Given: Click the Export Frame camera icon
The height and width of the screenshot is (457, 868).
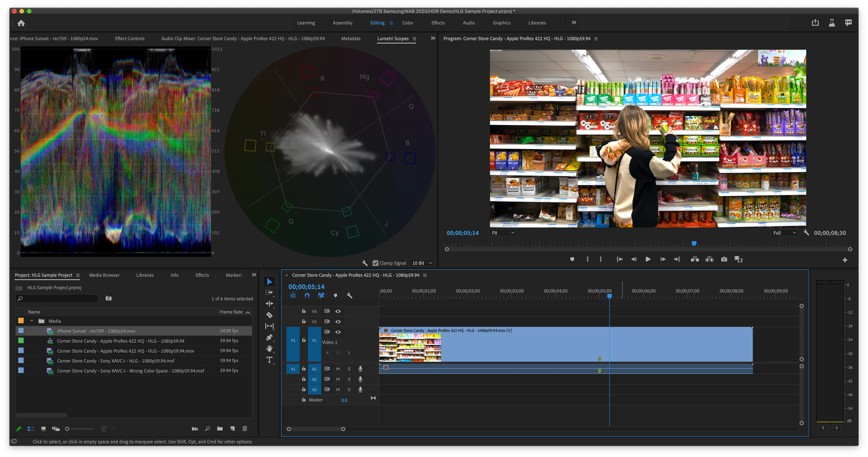Looking at the screenshot, I should (x=724, y=259).
